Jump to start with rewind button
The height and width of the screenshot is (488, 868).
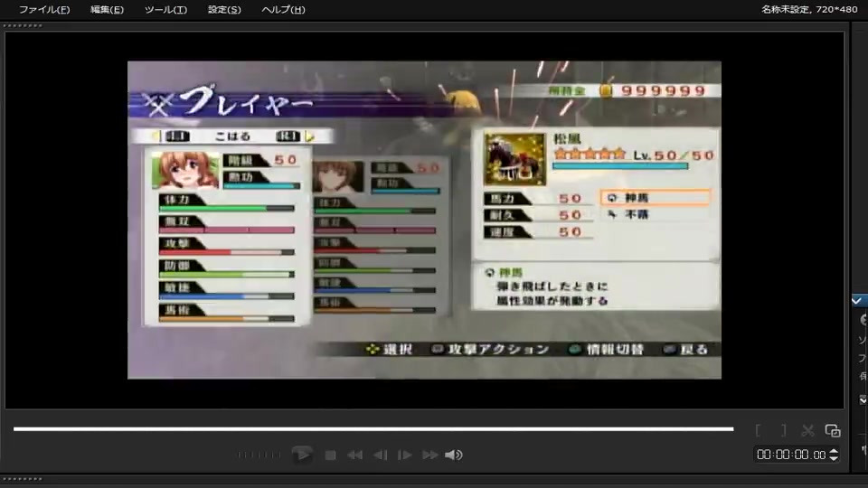pos(354,455)
